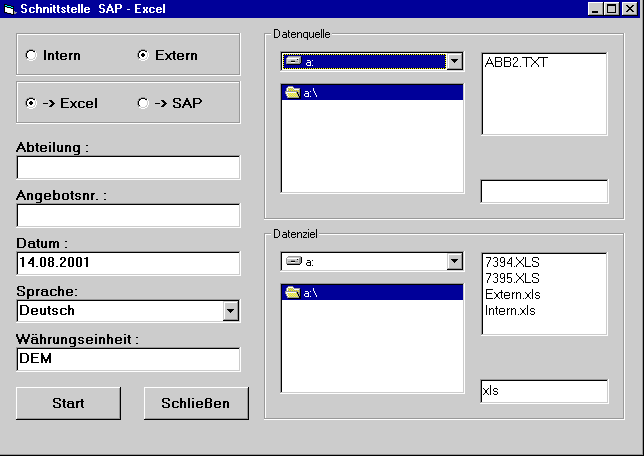The image size is (644, 456).
Task: Click the application icon in title bar
Action: pos(10,9)
